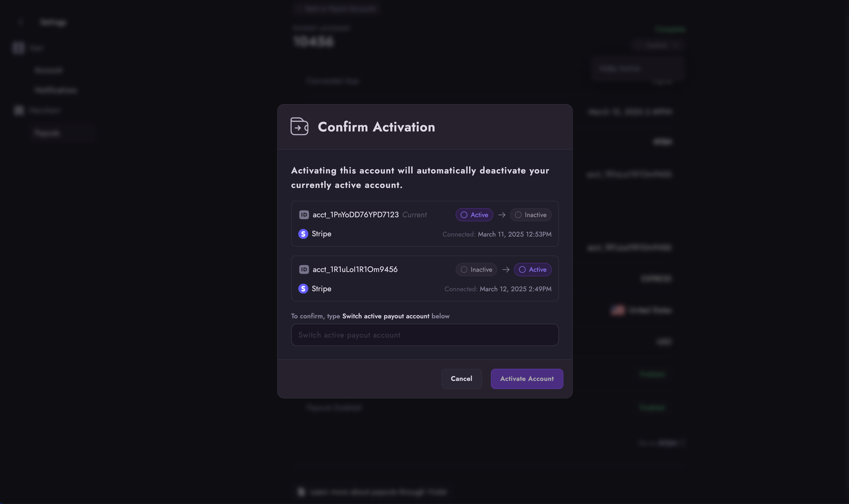
Task: Confirm with the Activate Account button
Action: click(x=527, y=379)
